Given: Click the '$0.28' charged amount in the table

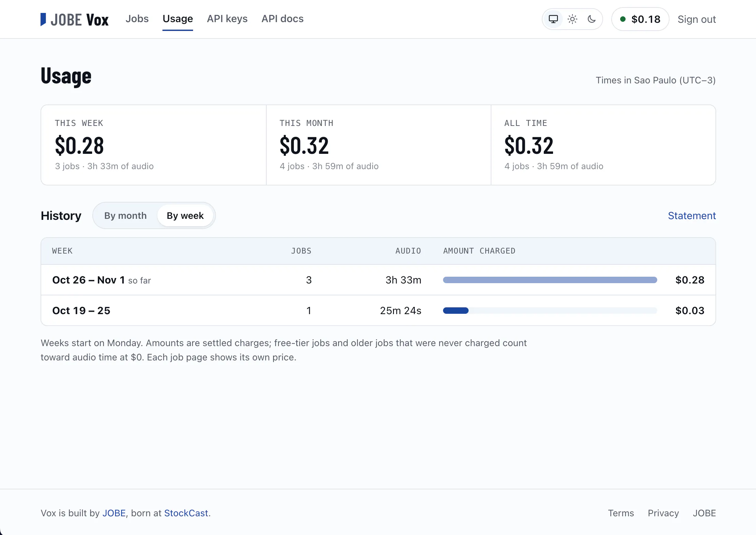Looking at the screenshot, I should click(690, 280).
